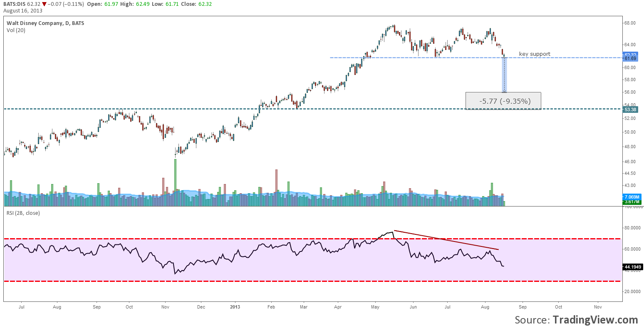Click the lower red dashed RSI oversold line
Image resolution: width=644 pixels, height=331 pixels.
(313, 281)
